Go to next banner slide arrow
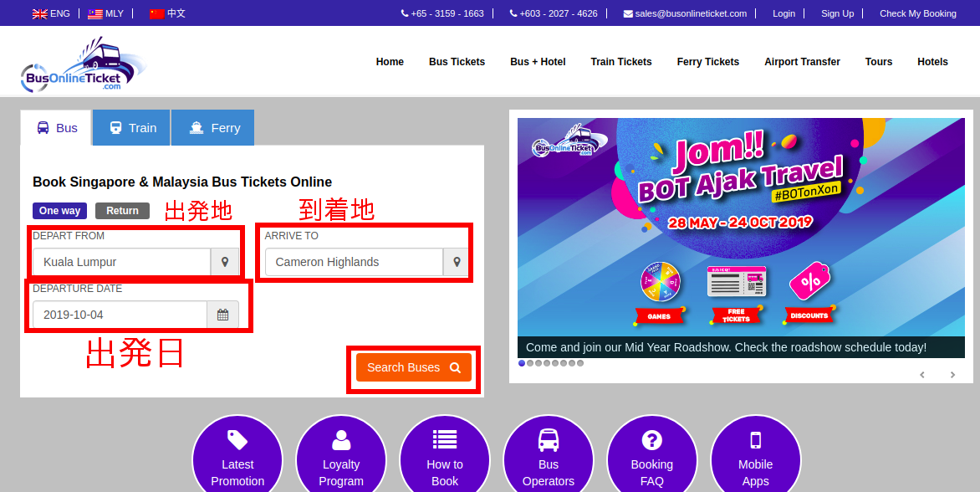The width and height of the screenshot is (980, 492). coord(952,375)
